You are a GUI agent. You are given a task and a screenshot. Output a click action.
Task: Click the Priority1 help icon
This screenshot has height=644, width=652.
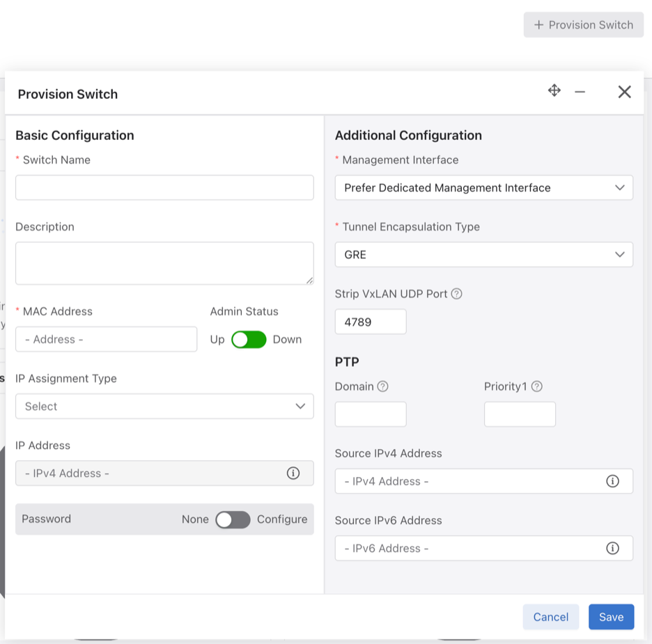coord(536,386)
